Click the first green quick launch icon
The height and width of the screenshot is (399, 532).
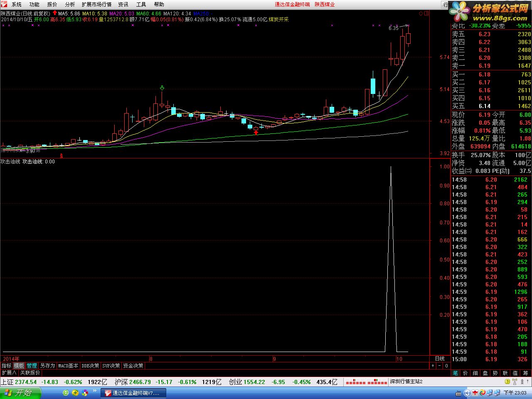[66, 393]
